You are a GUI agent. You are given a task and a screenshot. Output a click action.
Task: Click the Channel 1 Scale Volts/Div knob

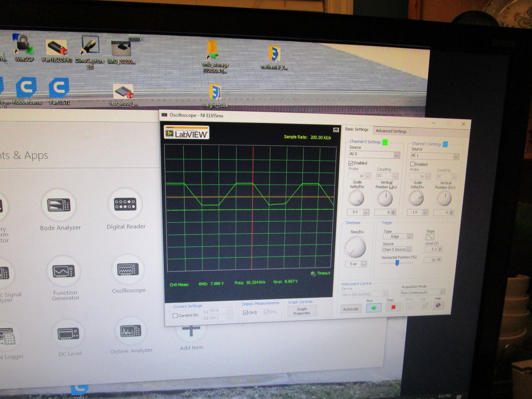(x=416, y=199)
